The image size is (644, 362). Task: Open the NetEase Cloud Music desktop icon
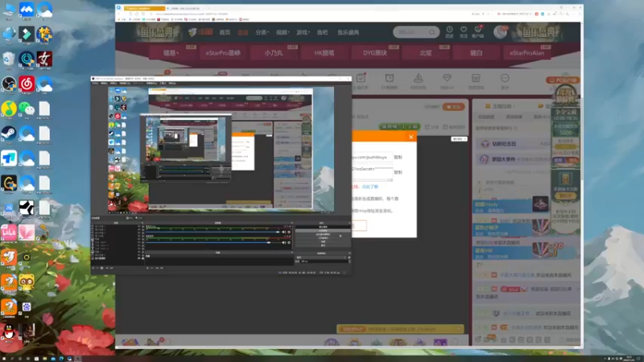27,84
